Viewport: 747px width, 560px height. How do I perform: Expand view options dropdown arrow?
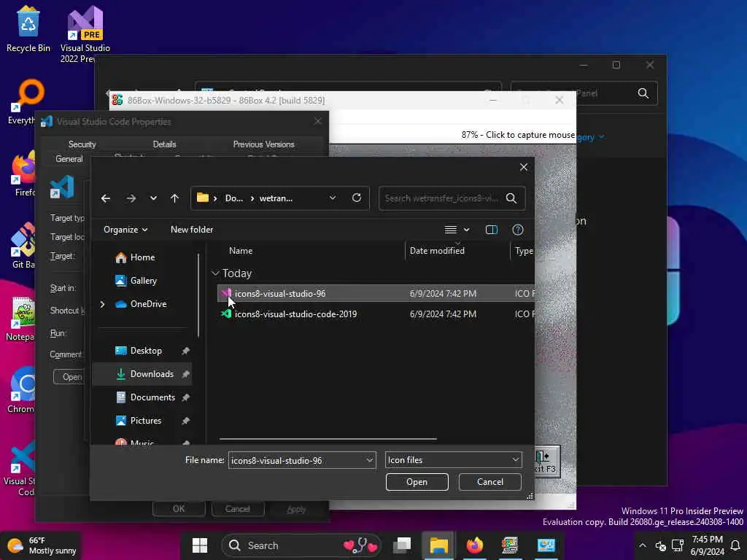pyautogui.click(x=467, y=230)
